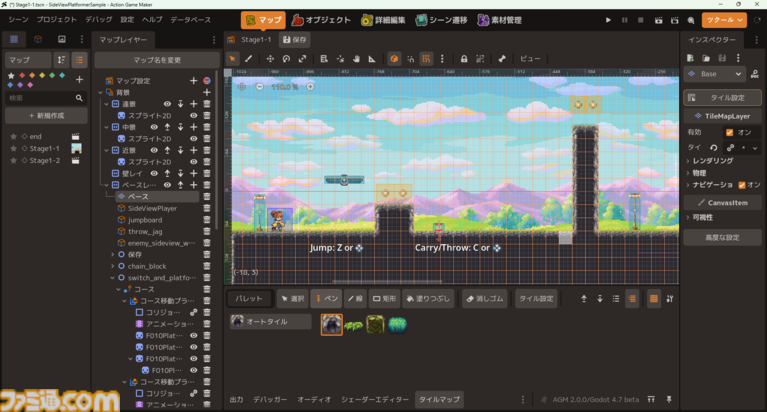Select the ruler measurement tool

(x=372, y=59)
